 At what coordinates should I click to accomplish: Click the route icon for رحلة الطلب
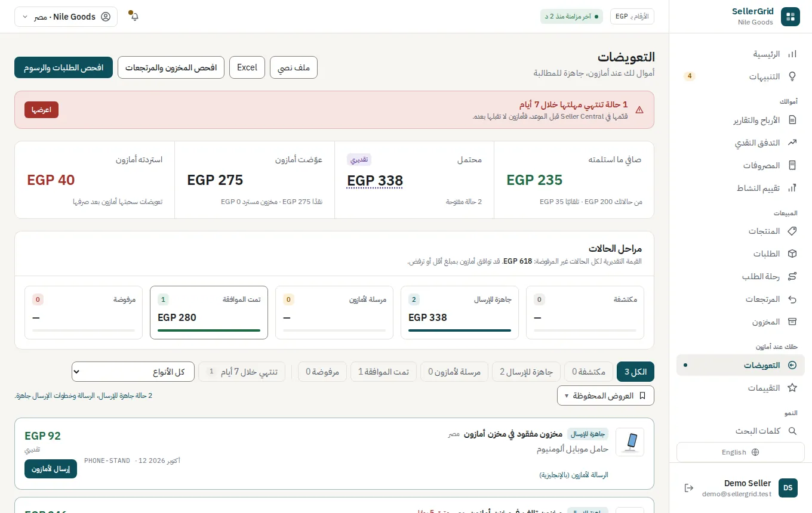point(792,277)
